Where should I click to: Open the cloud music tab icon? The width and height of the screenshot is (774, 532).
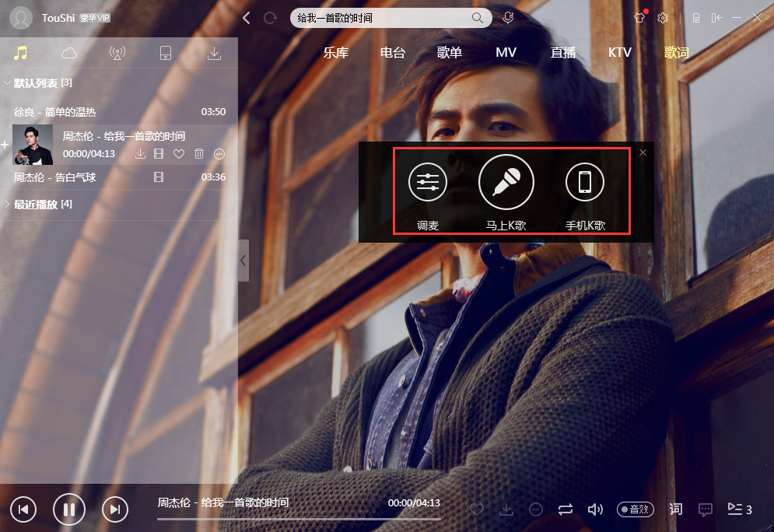pyautogui.click(x=69, y=53)
